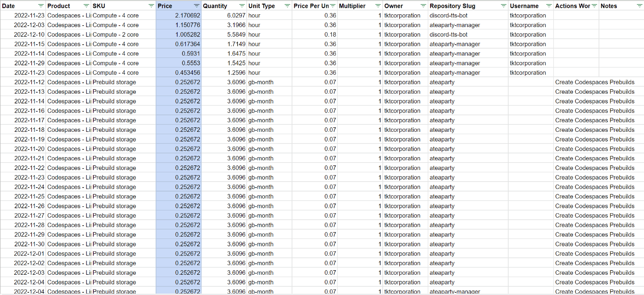Click the date cell 2022-11-28
This screenshot has width=644, height=295.
pyautogui.click(x=23, y=225)
